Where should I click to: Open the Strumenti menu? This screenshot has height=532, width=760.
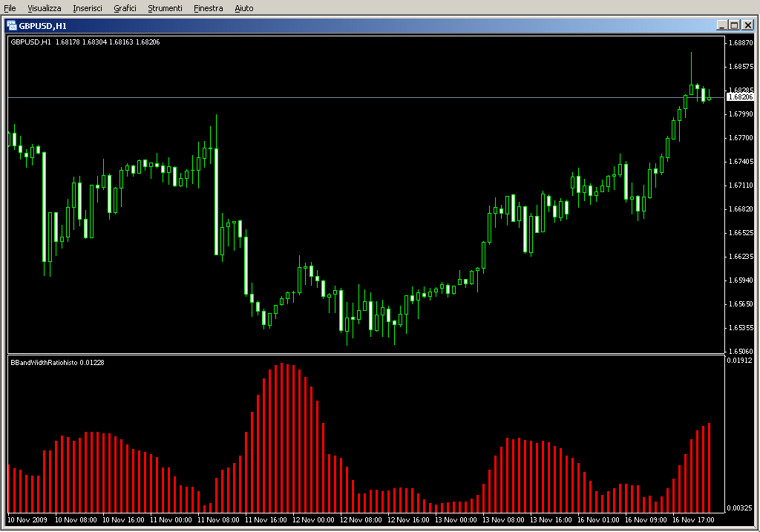(x=165, y=8)
